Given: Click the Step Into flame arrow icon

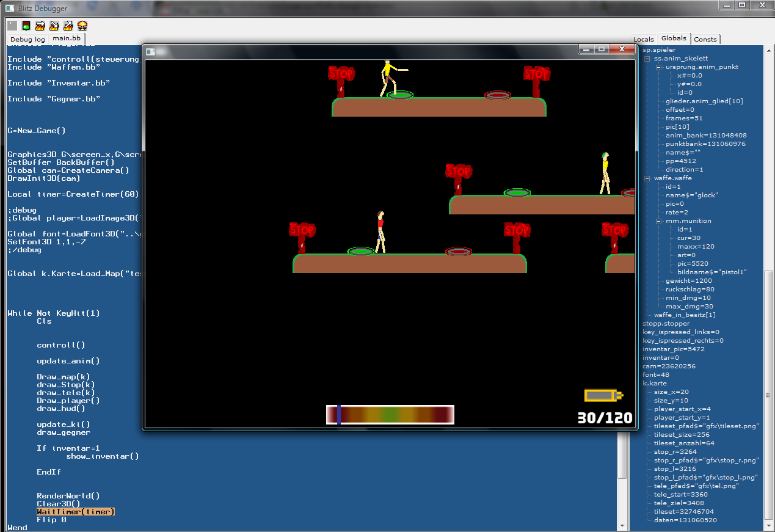Looking at the screenshot, I should [x=54, y=26].
